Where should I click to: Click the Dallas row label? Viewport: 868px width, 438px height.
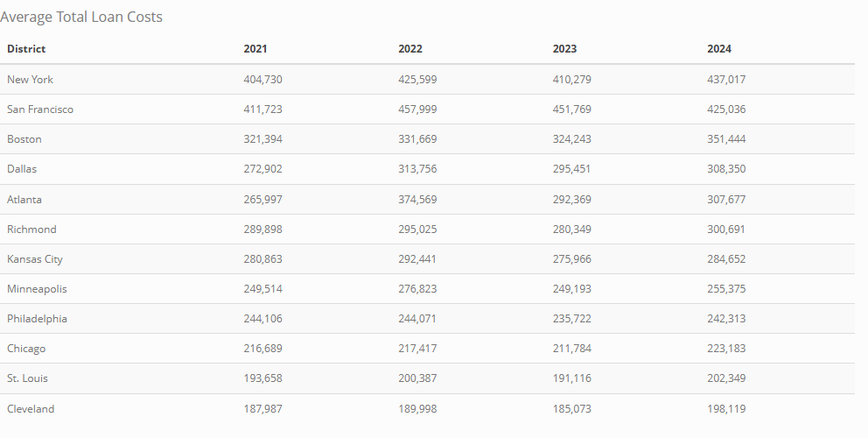[22, 169]
